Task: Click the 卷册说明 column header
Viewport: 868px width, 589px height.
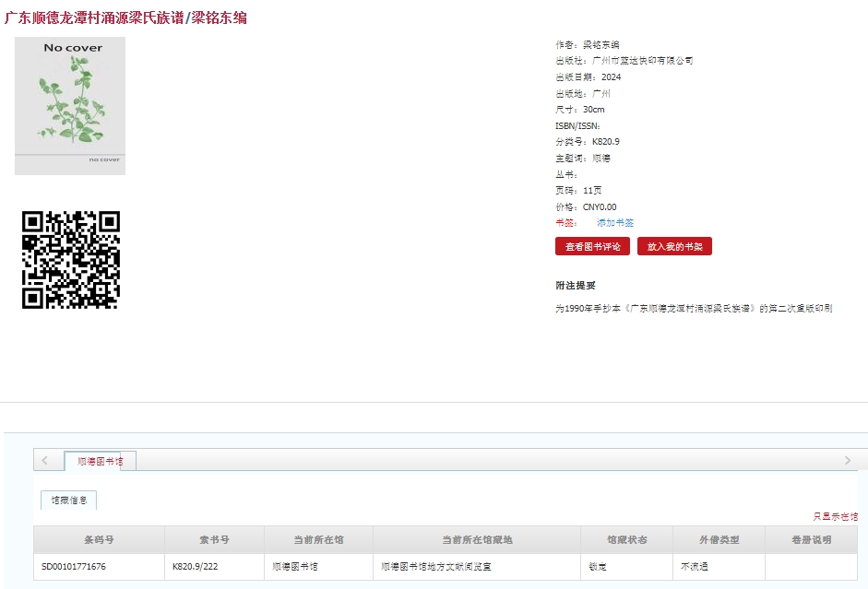Action: pyautogui.click(x=811, y=540)
